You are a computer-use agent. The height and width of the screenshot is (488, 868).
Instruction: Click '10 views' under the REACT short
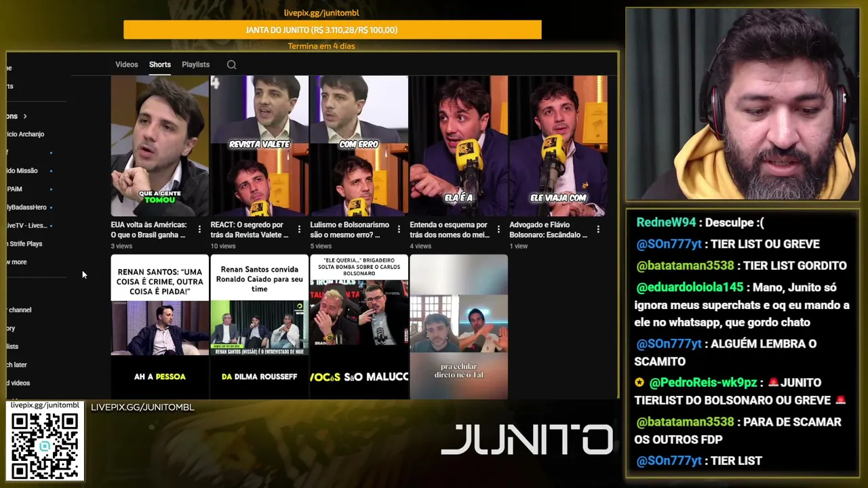223,246
